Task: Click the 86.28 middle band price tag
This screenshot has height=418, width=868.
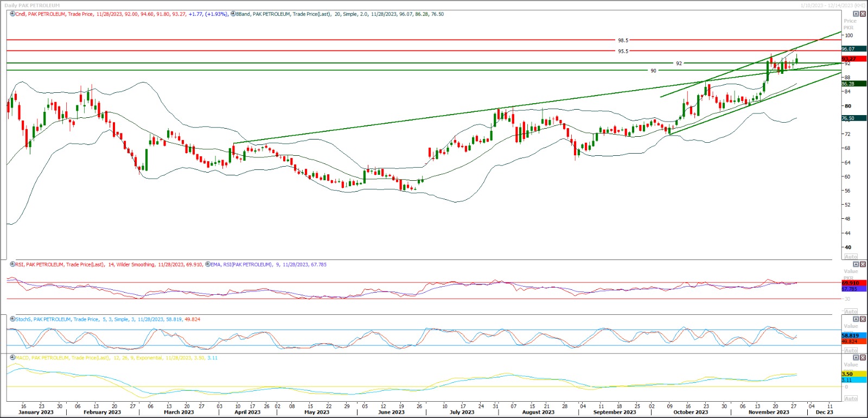Action: pyautogui.click(x=854, y=84)
